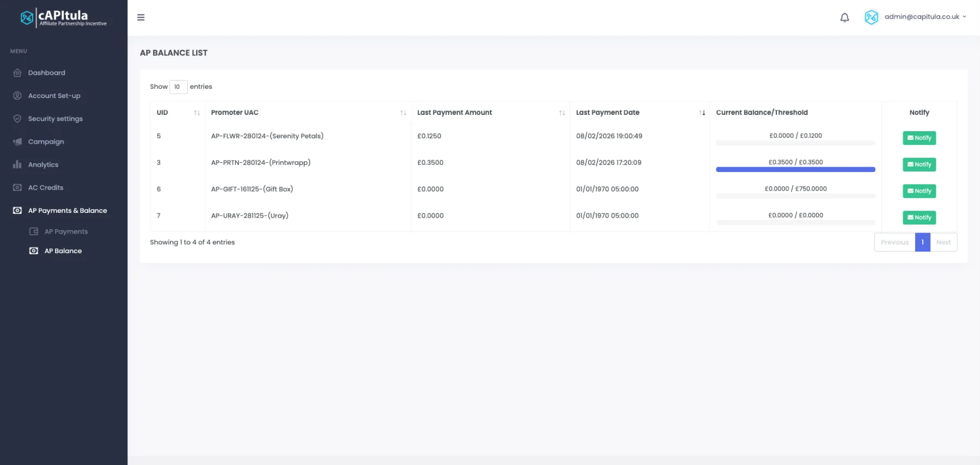The image size is (980, 465).
Task: Open AC Credits menu item
Action: pos(46,187)
